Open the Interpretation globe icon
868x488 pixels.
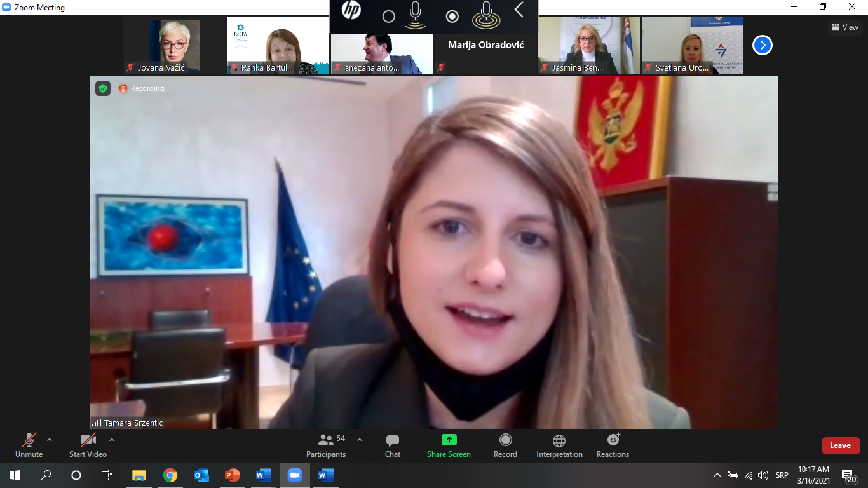coord(559,445)
